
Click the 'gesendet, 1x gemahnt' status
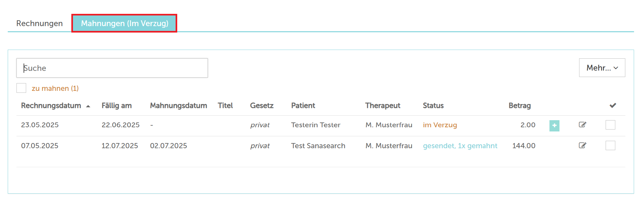460,146
